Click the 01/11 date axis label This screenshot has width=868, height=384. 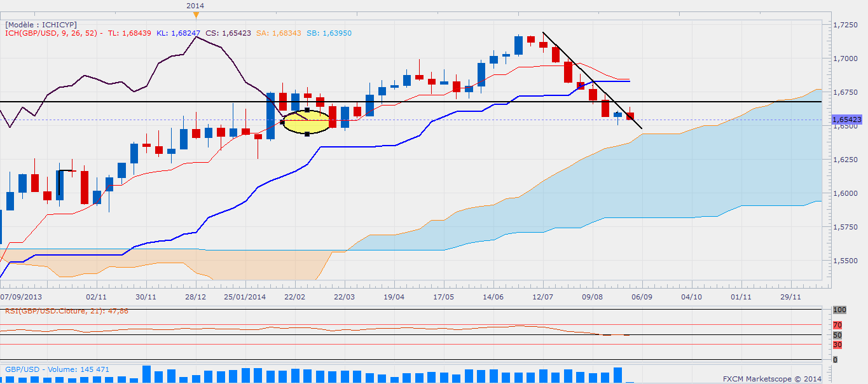point(741,297)
